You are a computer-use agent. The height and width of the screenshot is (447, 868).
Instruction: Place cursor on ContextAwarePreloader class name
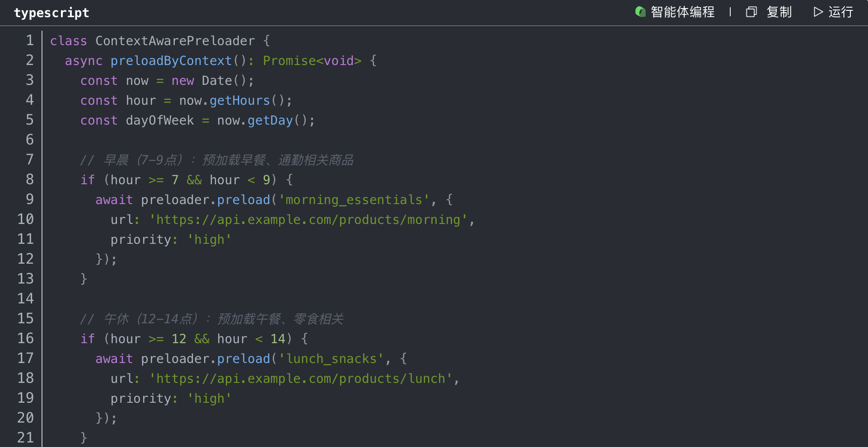[175, 41]
